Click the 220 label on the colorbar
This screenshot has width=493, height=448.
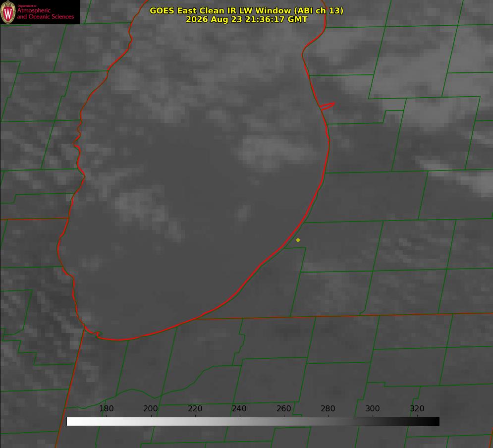[195, 408]
